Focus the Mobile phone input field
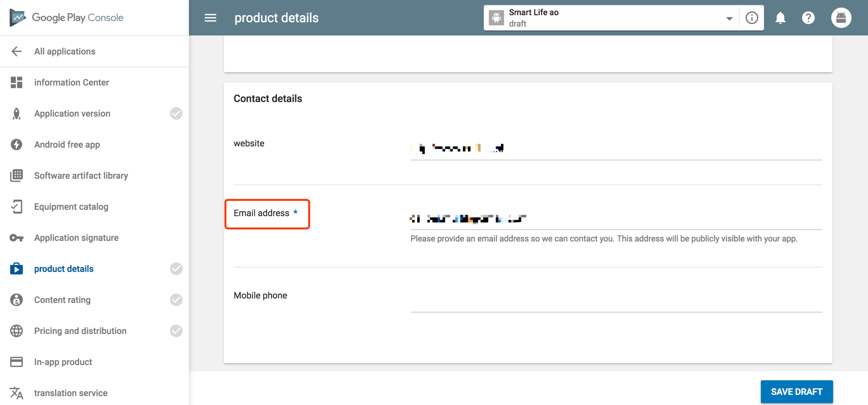868x405 pixels. pyautogui.click(x=616, y=302)
